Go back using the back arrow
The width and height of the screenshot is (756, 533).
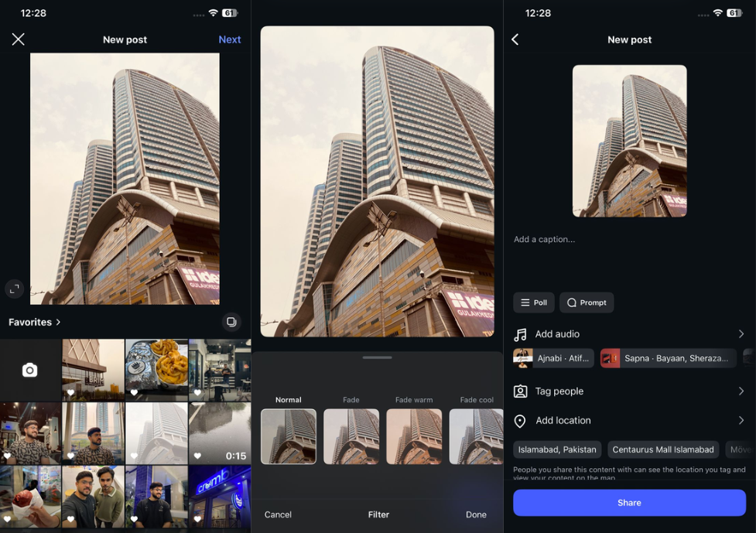click(515, 39)
